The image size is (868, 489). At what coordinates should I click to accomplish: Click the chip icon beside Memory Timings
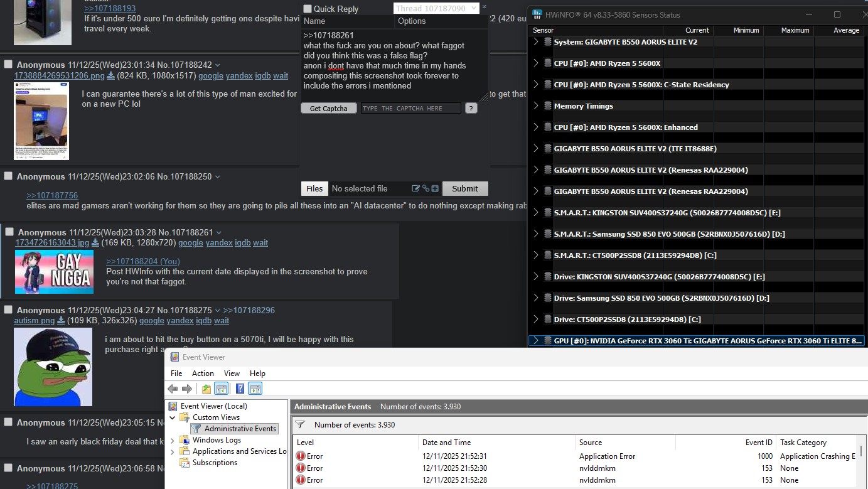(x=547, y=106)
